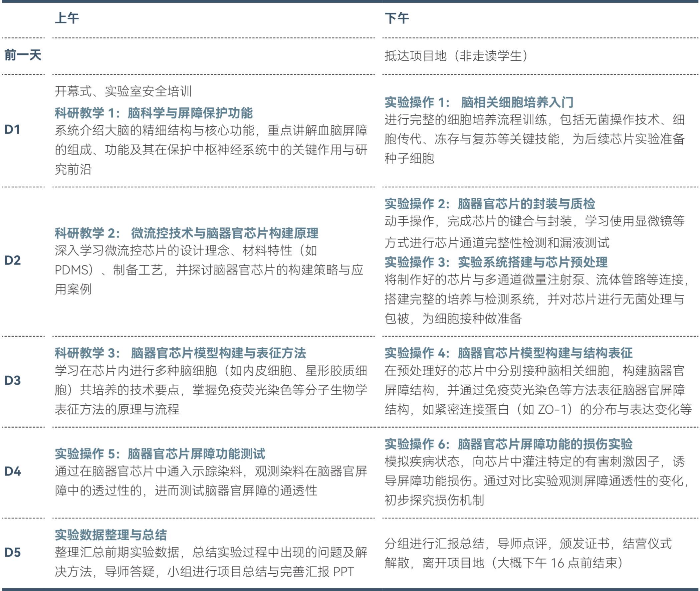
Task: Click the D3 row label
Action: pyautogui.click(x=13, y=381)
